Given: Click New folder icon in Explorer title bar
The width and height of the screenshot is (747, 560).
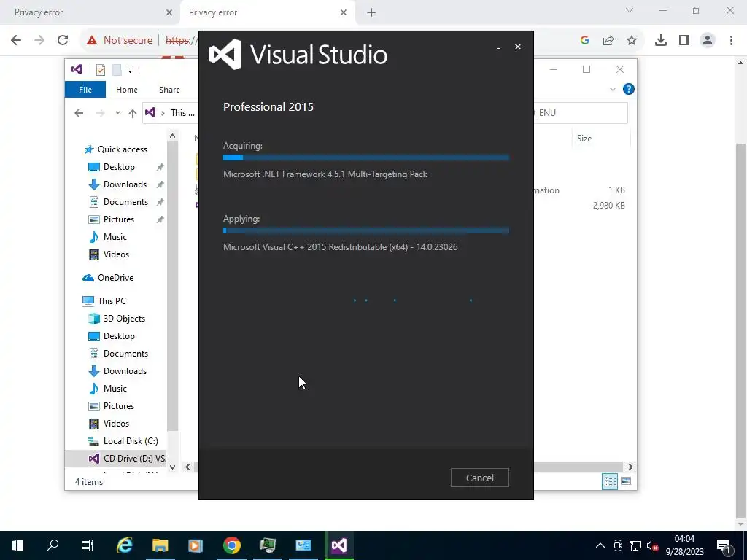Looking at the screenshot, I should pyautogui.click(x=117, y=70).
